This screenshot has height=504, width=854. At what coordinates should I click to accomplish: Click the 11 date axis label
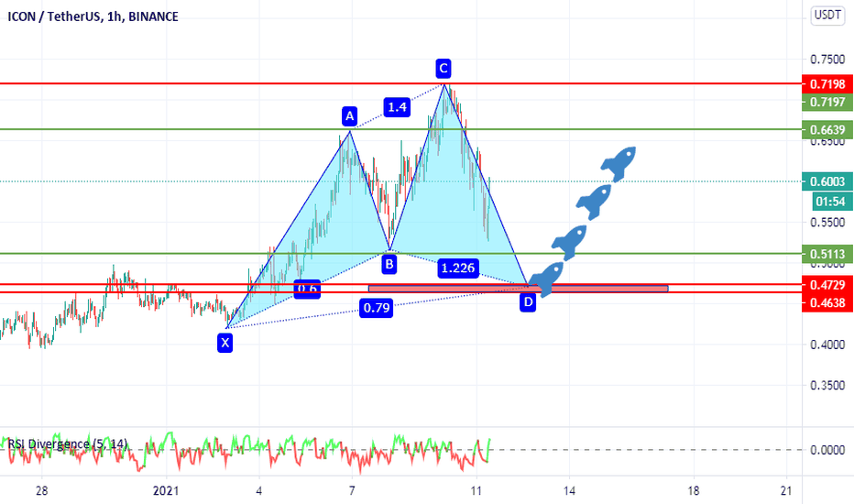coord(476,491)
